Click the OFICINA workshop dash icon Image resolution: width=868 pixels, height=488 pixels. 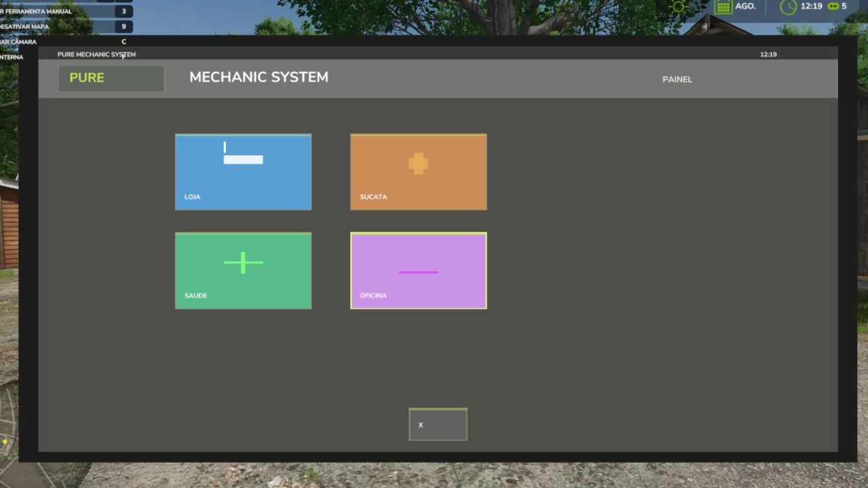pyautogui.click(x=418, y=272)
